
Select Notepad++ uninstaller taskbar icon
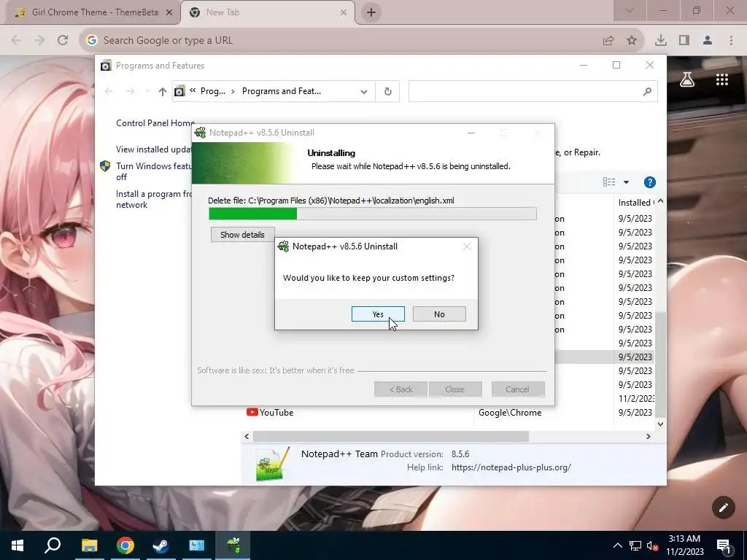(x=233, y=545)
